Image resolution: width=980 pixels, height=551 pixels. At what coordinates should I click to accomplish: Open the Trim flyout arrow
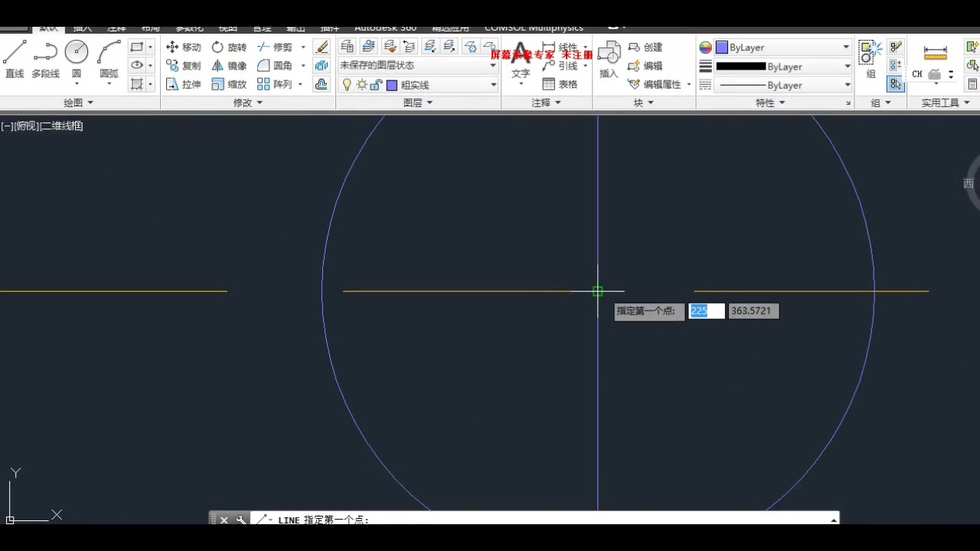(x=303, y=47)
